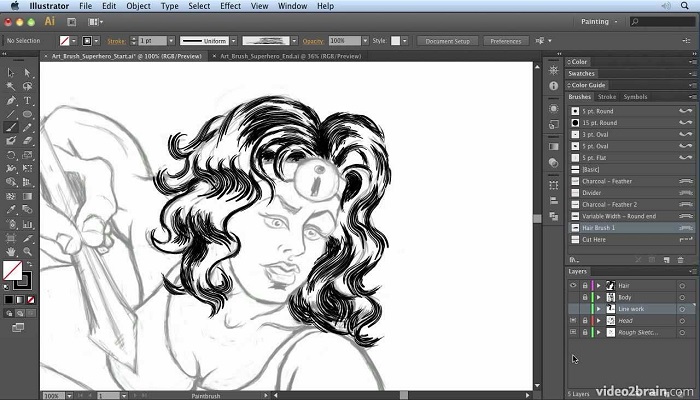Toggle visibility of Rough Sketch layer

(573, 332)
